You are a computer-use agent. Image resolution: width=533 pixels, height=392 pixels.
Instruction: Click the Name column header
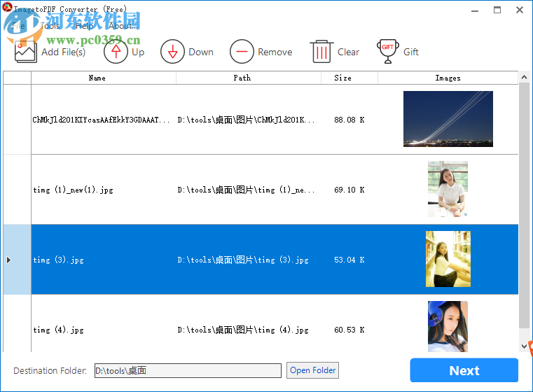[x=104, y=78]
